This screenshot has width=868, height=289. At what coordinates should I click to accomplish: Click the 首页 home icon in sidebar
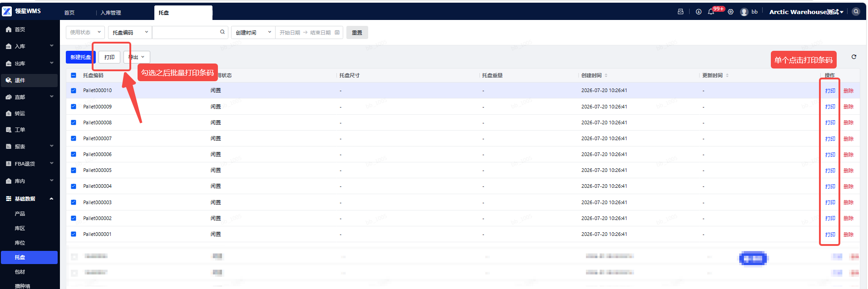pyautogui.click(x=9, y=29)
